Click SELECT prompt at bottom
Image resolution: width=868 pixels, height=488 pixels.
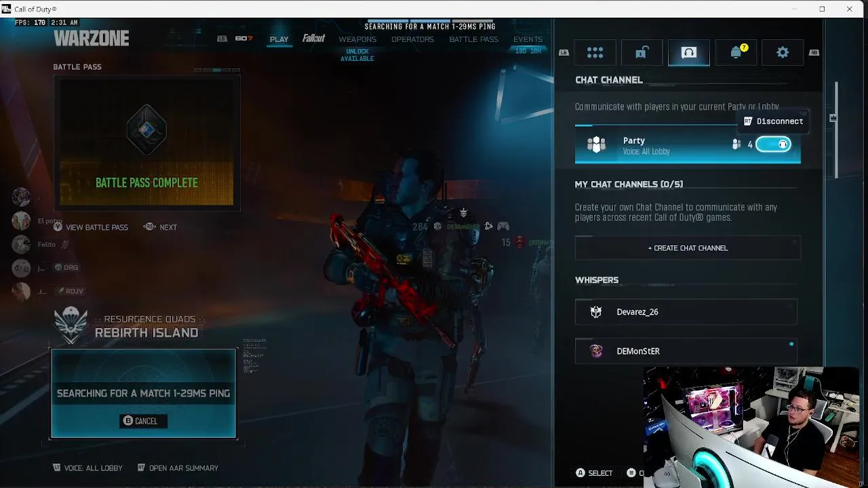594,473
